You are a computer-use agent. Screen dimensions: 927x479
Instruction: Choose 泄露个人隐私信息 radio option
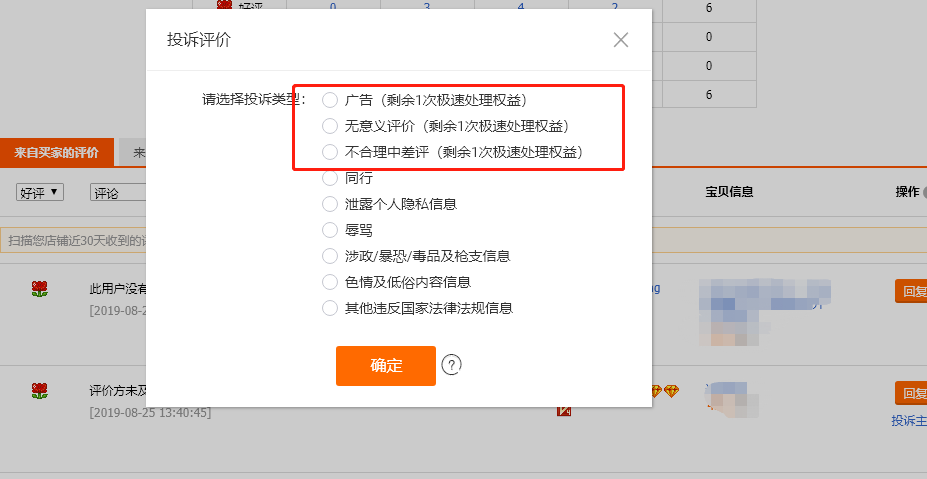click(329, 204)
